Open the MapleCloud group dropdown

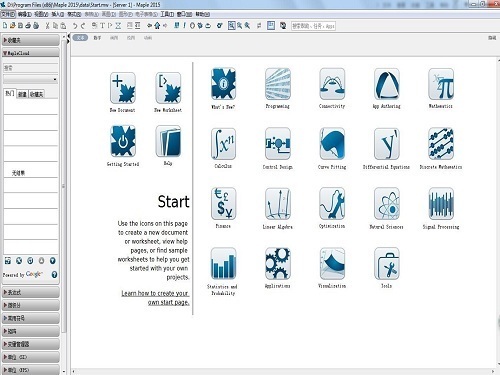pyautogui.click(x=31, y=79)
